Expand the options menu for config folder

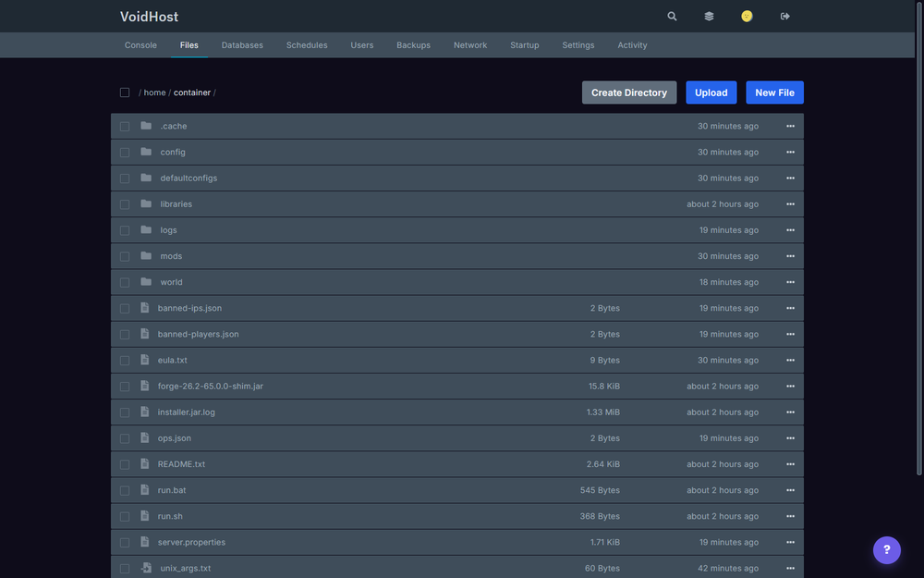[x=790, y=153]
